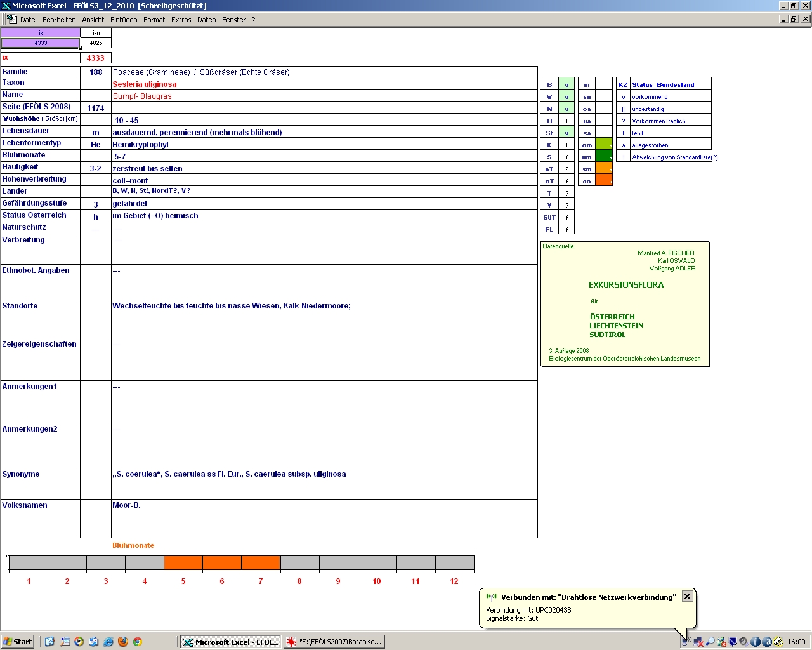The image size is (812, 650).
Task: Select the page number cell 1174
Action: (96, 108)
